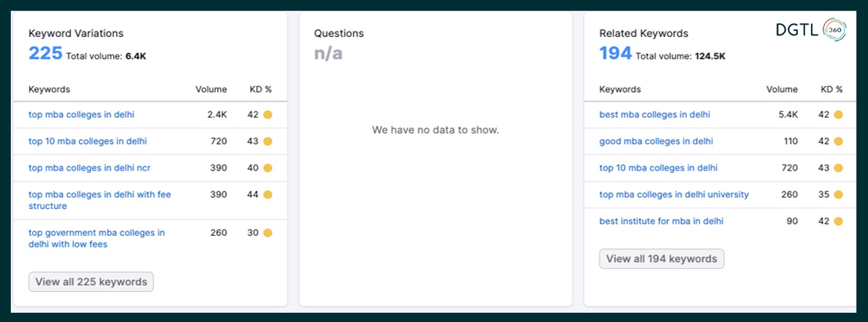Click KD dot for top mba colleges in delhi
Image resolution: width=868 pixels, height=322 pixels.
(x=268, y=115)
